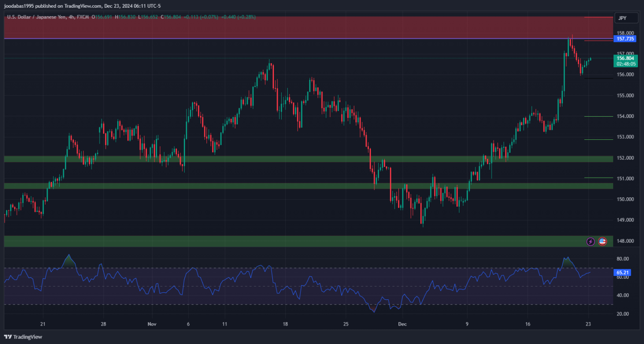
Task: Click the low value L156.652
Action: click(x=148, y=17)
